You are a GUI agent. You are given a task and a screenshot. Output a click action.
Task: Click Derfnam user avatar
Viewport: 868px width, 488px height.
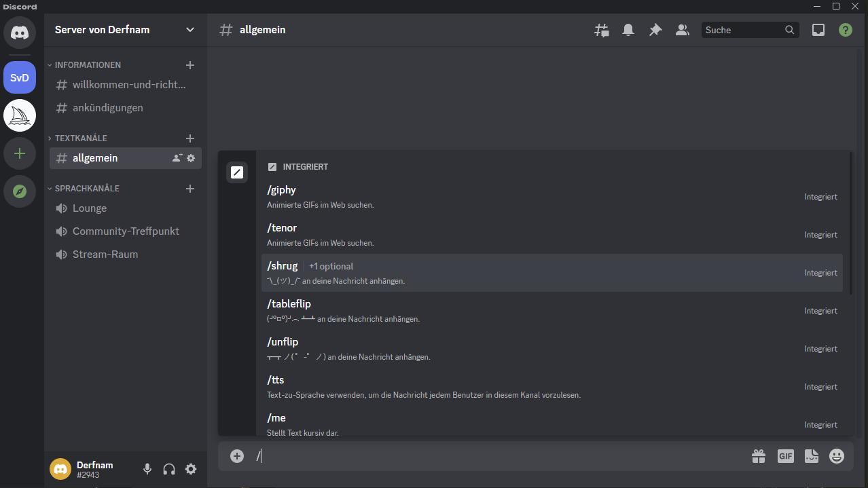point(60,469)
